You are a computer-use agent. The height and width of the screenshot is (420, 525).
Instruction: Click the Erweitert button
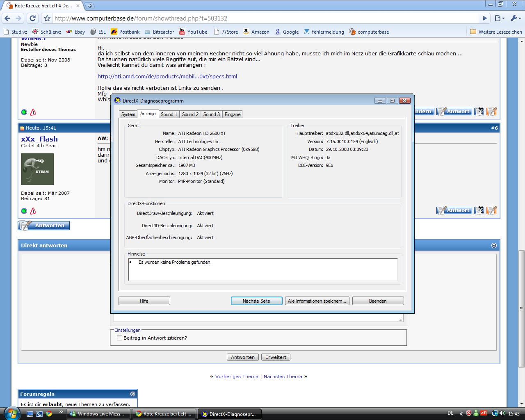276,357
